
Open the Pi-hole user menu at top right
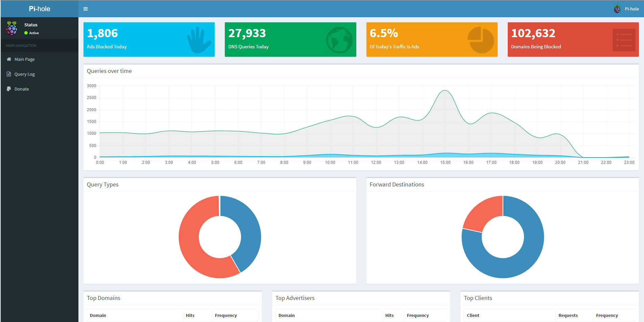[x=626, y=9]
